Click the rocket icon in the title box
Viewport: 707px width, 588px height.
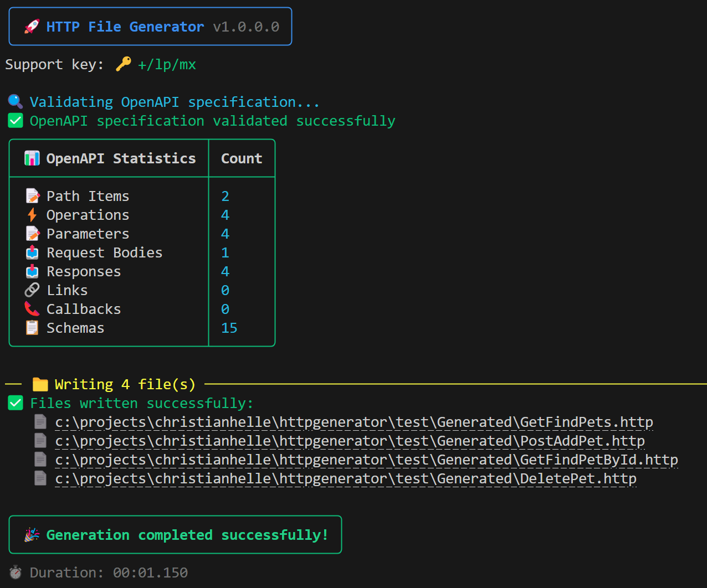32,27
